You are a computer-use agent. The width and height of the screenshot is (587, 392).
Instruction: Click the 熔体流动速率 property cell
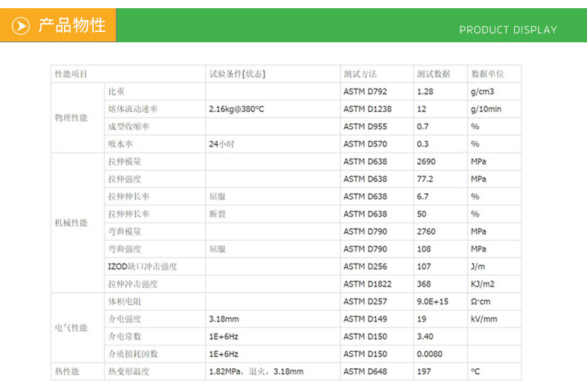(x=155, y=109)
